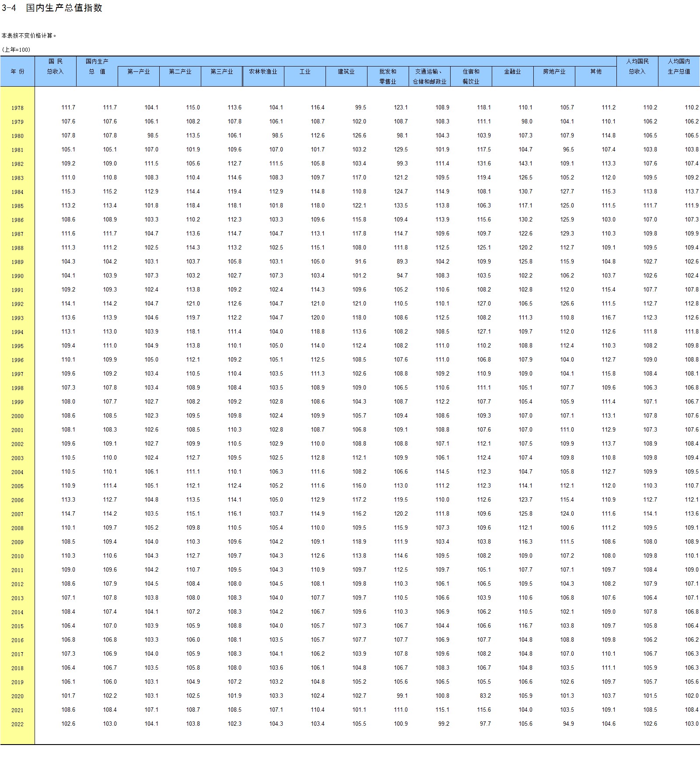The image size is (700, 759).
Task: Click 131.6 in the 1982 住宿和餐饮业 cell
Action: pos(484,164)
